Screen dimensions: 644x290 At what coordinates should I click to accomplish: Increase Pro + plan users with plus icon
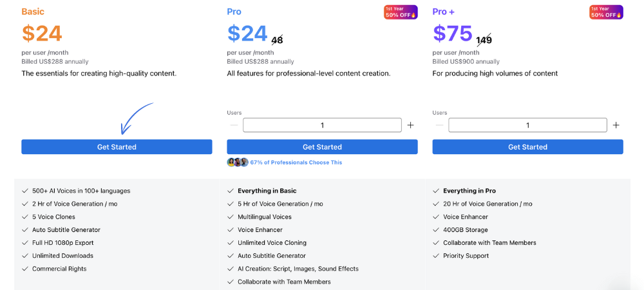click(616, 125)
